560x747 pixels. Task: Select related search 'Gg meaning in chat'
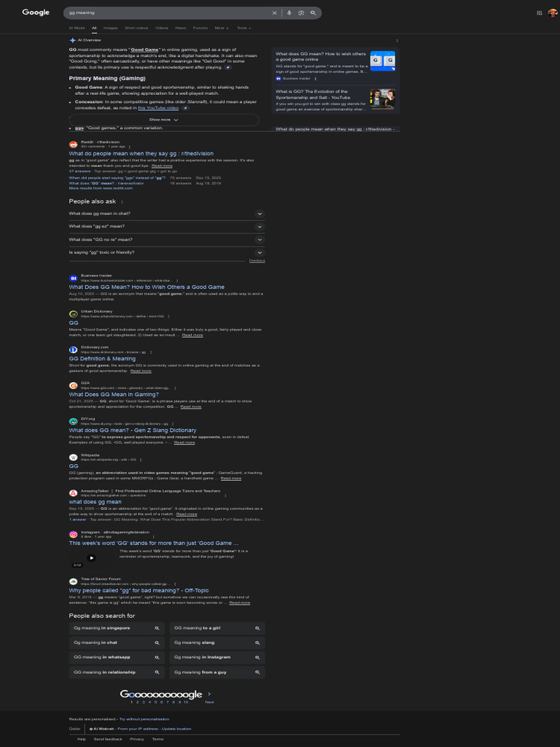tap(117, 643)
